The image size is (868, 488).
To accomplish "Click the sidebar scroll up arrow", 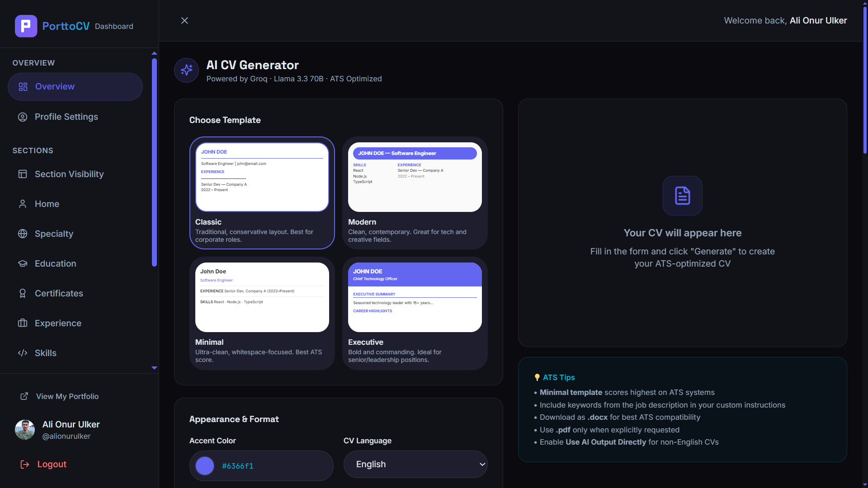I will click(x=154, y=53).
